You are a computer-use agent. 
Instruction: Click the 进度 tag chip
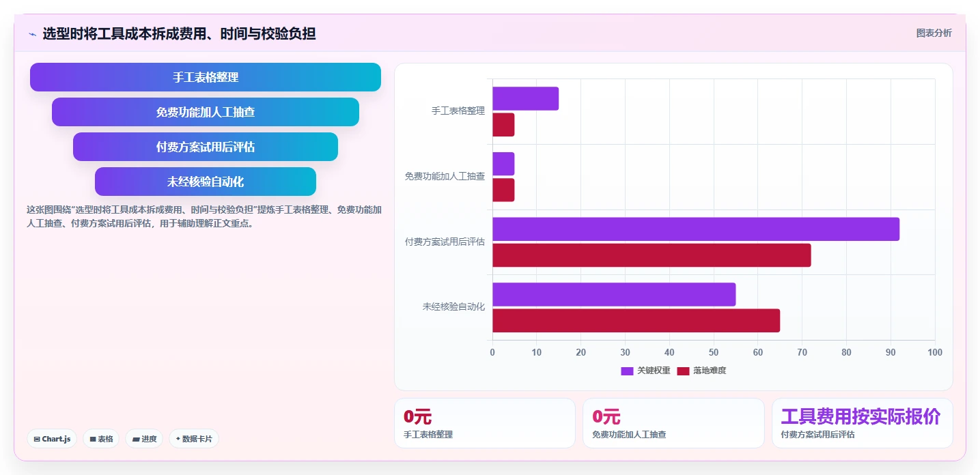(144, 439)
